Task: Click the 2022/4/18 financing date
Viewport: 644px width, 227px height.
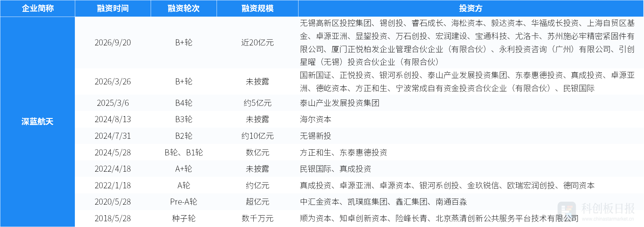Action: (113, 169)
